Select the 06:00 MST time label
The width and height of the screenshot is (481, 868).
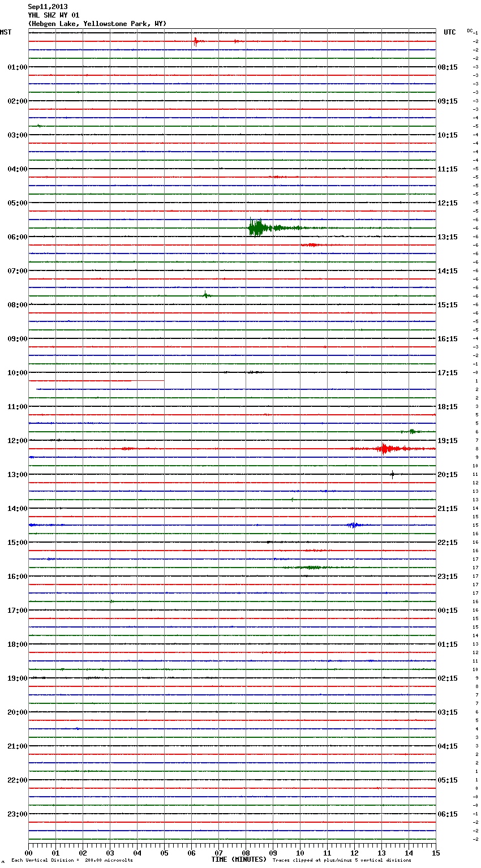tap(17, 237)
